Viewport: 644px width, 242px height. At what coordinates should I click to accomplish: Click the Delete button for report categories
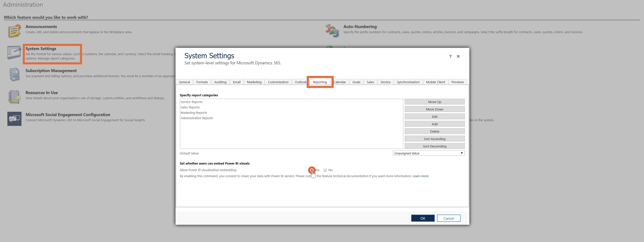[x=435, y=131]
